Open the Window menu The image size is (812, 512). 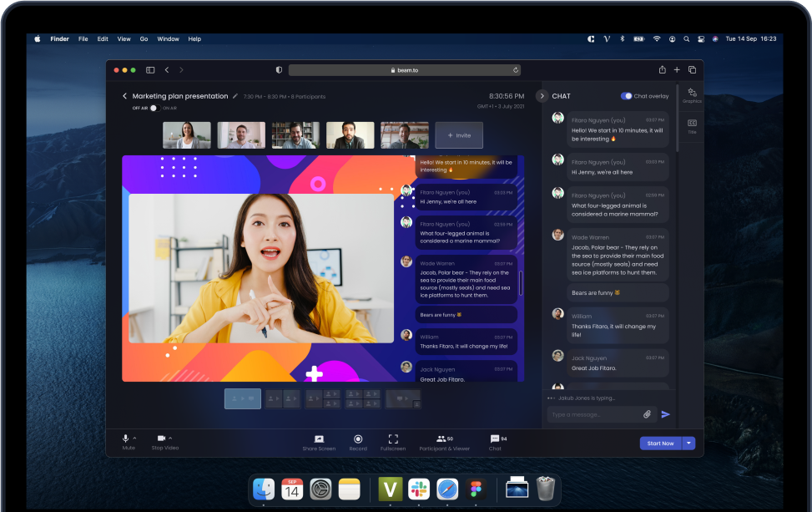tap(169, 39)
